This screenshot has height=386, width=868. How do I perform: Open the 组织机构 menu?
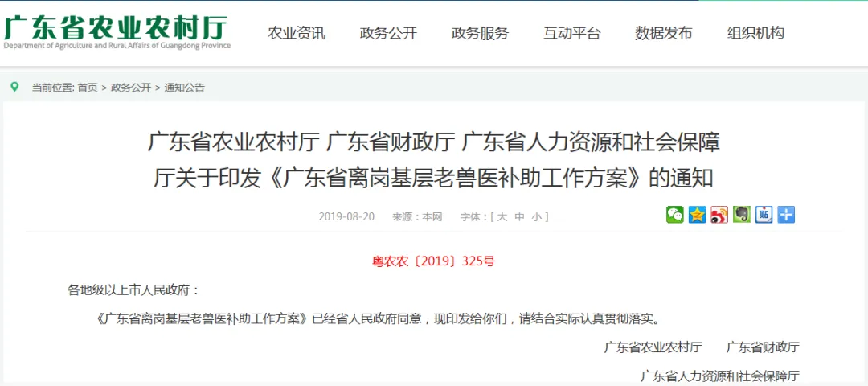[x=755, y=33]
